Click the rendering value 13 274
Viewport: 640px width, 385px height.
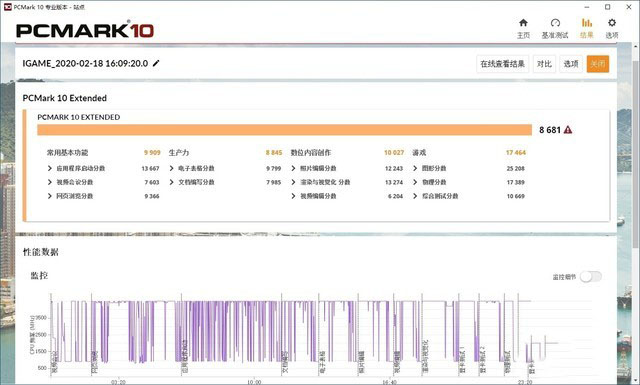394,182
